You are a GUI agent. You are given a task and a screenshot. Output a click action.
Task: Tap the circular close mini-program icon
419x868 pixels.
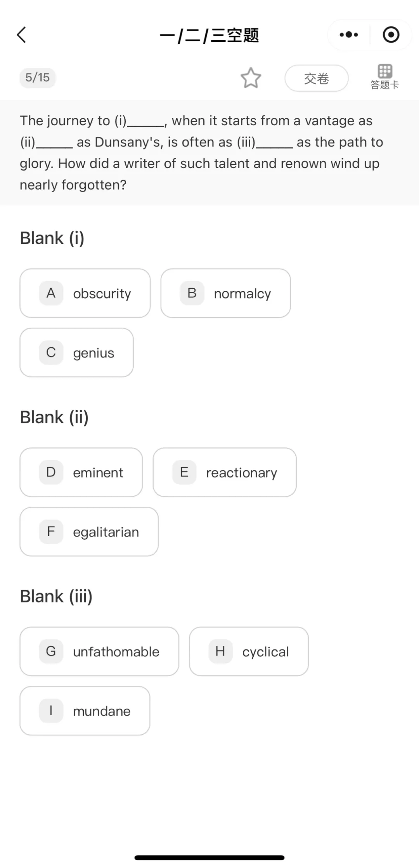pos(391,35)
